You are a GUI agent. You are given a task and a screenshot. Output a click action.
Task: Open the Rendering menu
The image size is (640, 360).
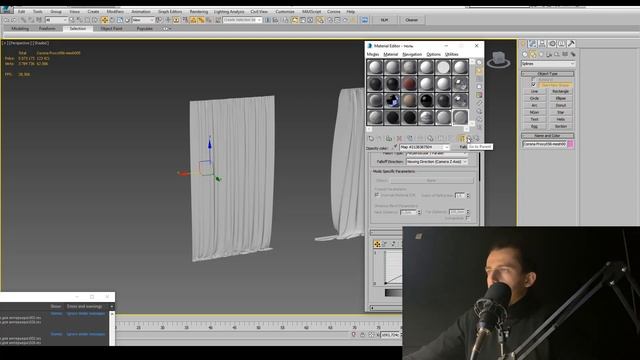tap(199, 11)
